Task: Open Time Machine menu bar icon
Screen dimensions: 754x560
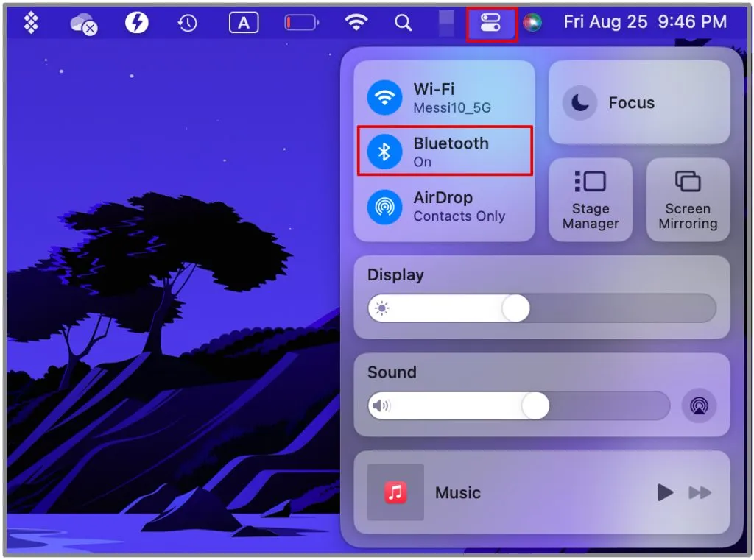Action: (187, 23)
